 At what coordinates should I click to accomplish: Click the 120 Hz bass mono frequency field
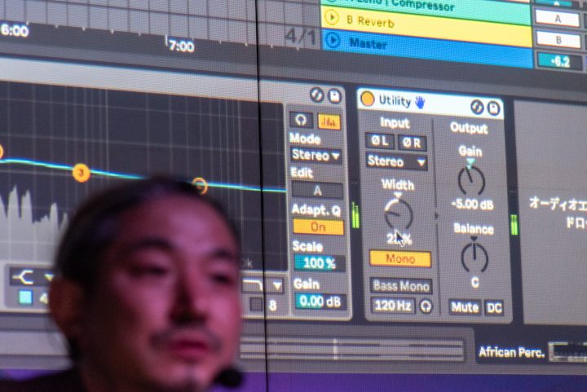coord(393,306)
